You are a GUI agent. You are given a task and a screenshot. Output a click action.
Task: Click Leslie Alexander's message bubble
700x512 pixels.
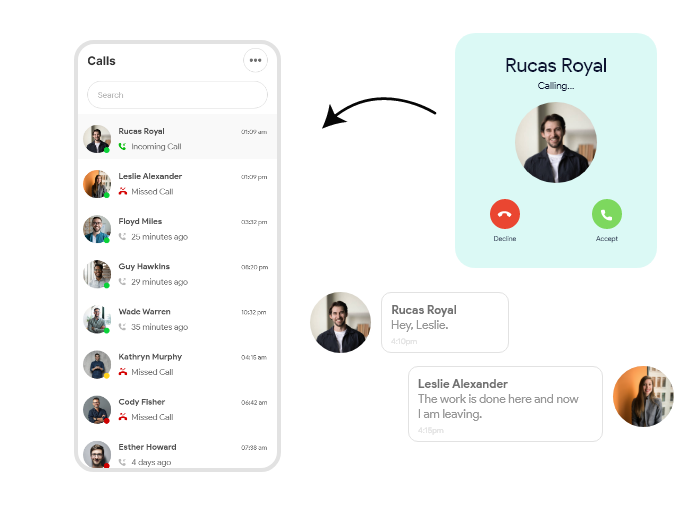coord(505,403)
